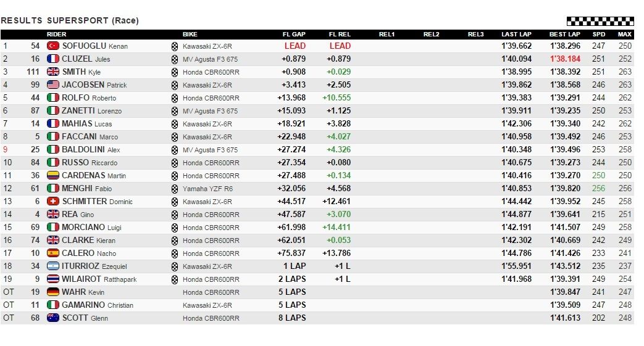Click the Yamaha YZF R6 bike entry
The width and height of the screenshot is (644, 346).
point(208,189)
